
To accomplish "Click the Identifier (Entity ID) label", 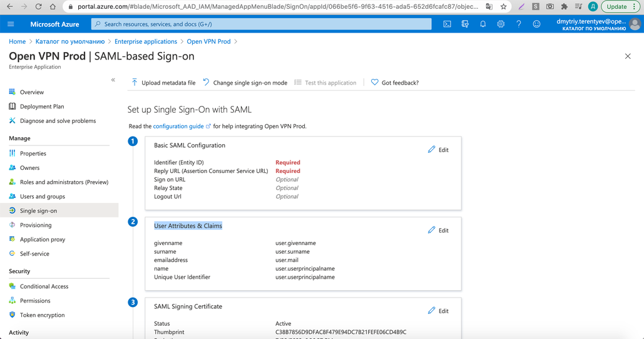I will point(178,162).
